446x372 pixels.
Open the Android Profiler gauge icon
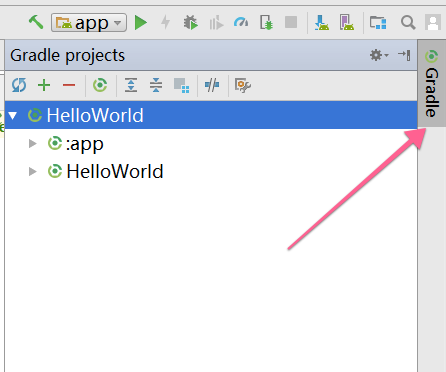pos(241,22)
